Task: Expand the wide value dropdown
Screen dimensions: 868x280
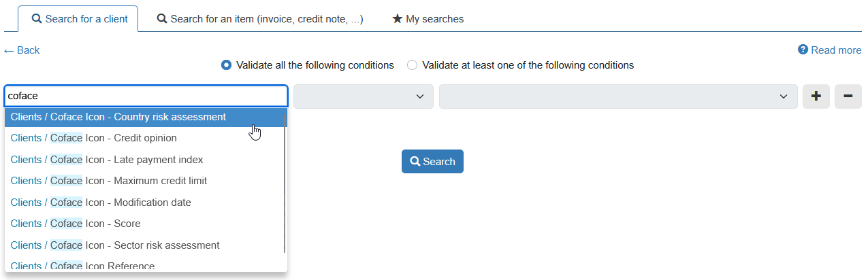Action: tap(618, 97)
